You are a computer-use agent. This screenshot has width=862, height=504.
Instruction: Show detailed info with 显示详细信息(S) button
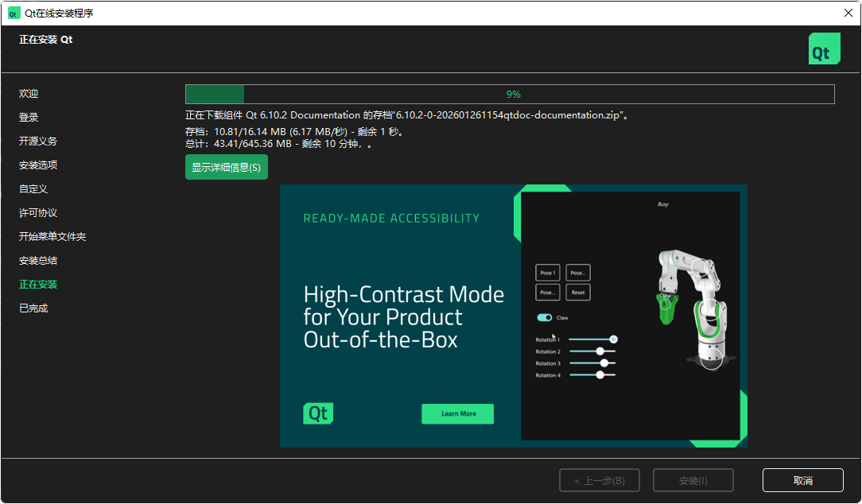227,168
